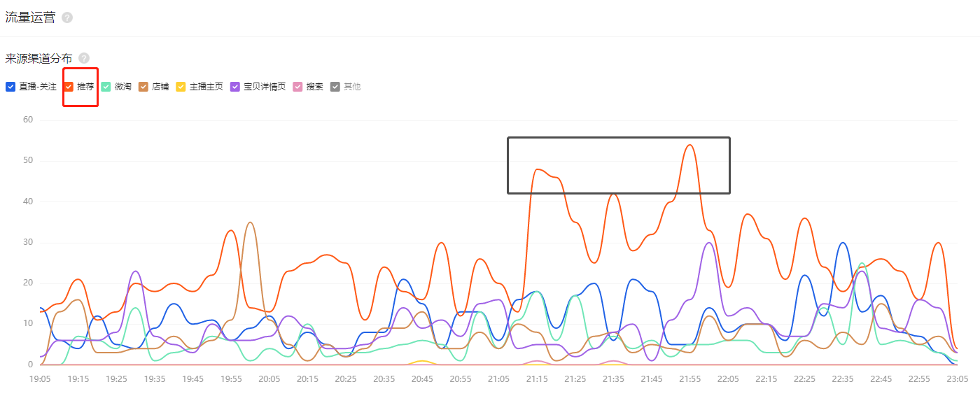Toggle the orange 推荐 legend checkbox
Viewport: 980px width, 396px height.
[x=69, y=87]
